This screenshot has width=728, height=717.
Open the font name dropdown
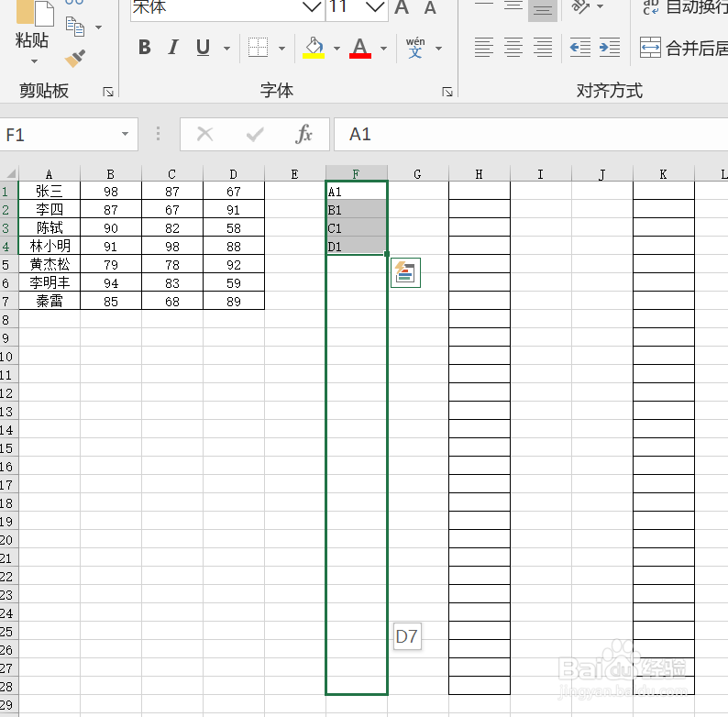pos(312,7)
